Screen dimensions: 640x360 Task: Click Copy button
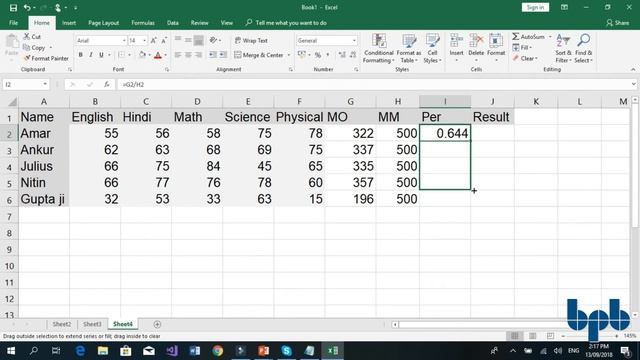[35, 48]
